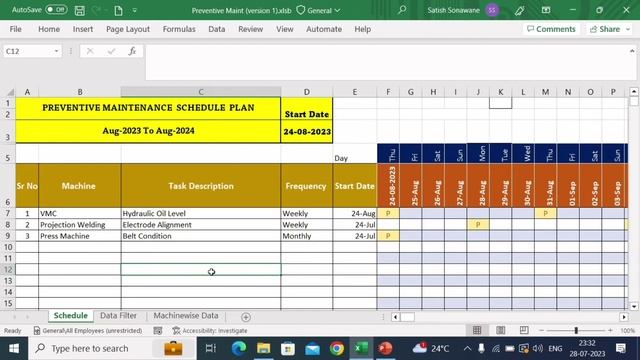Screen dimensions: 640x360
Task: Click the Monthly frequency cell
Action: (307, 236)
